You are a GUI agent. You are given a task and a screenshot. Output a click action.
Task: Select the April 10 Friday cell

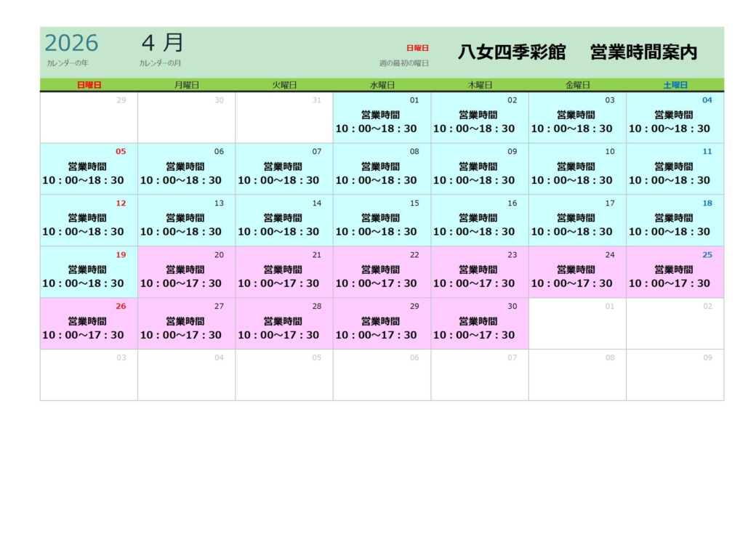tap(577, 169)
